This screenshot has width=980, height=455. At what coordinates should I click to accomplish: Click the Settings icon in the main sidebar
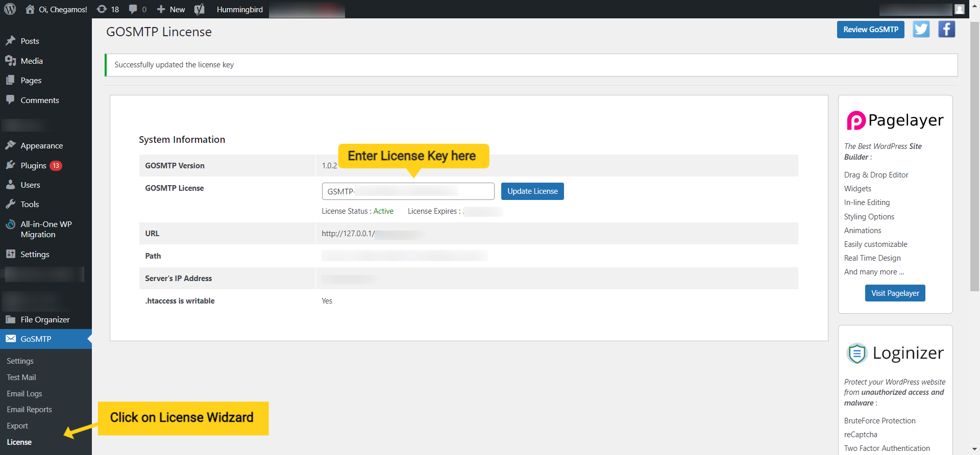click(10, 254)
